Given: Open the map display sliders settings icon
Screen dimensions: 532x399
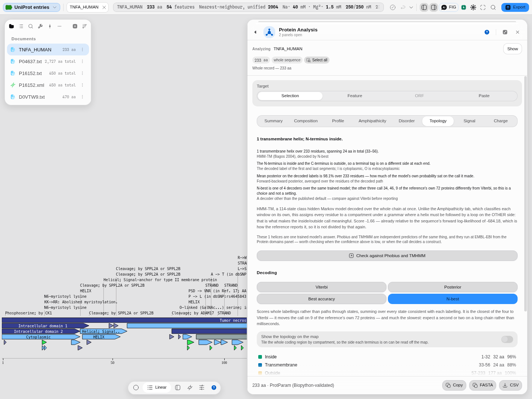Looking at the screenshot, I should [x=202, y=388].
